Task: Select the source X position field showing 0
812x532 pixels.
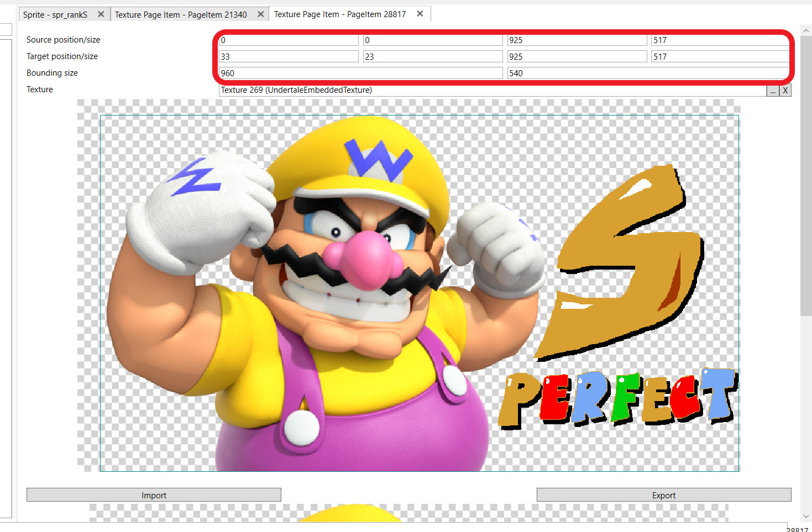Action: [288, 40]
